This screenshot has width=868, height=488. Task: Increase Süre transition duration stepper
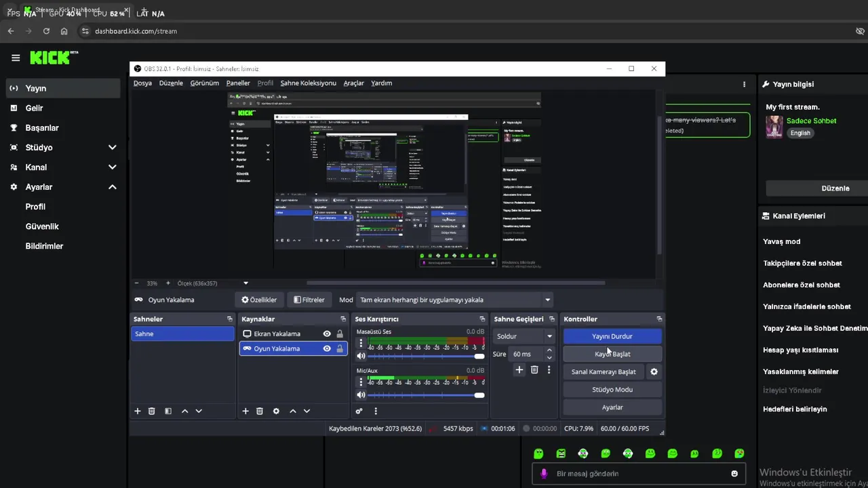(x=549, y=350)
